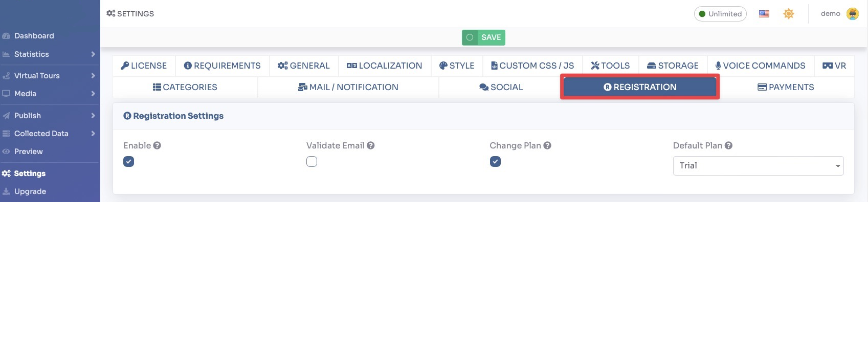This screenshot has height=344, width=868.
Task: Click the Tools wrench icon
Action: (595, 66)
